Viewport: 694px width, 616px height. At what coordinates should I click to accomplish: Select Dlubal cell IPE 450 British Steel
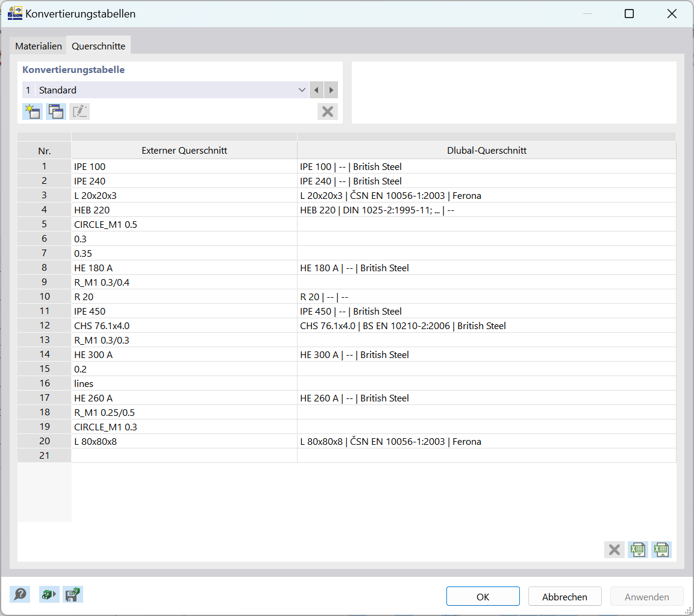pyautogui.click(x=487, y=312)
